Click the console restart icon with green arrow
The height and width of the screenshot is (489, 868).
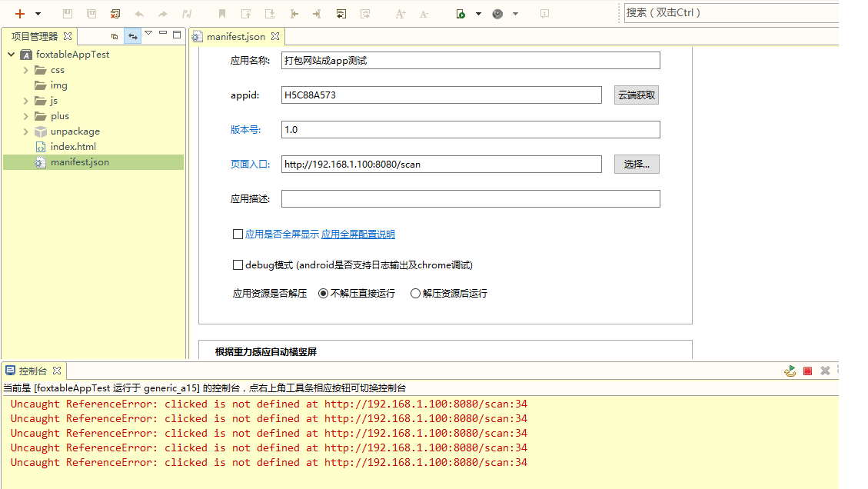(790, 371)
